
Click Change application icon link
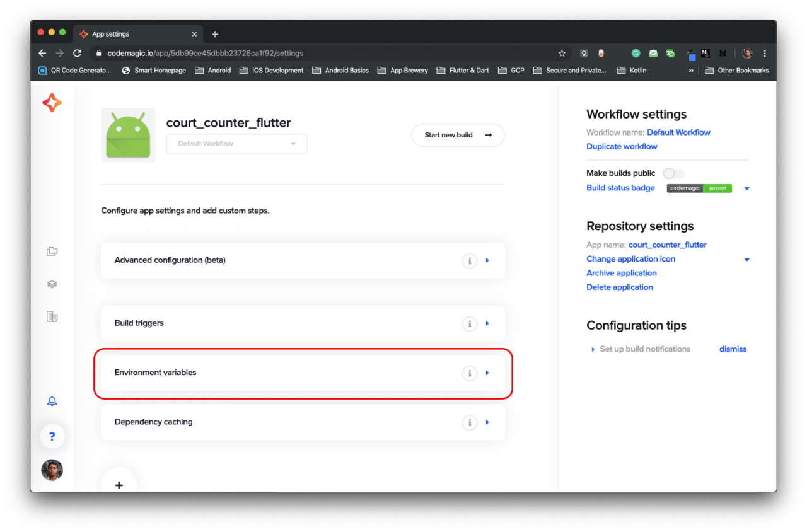pos(630,259)
